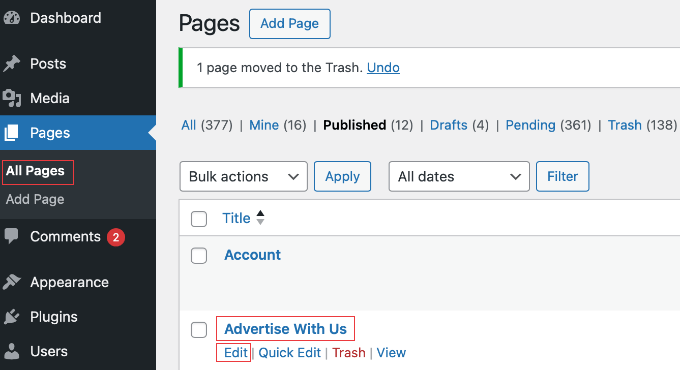Click the Apply button
The image size is (680, 370).
click(342, 177)
